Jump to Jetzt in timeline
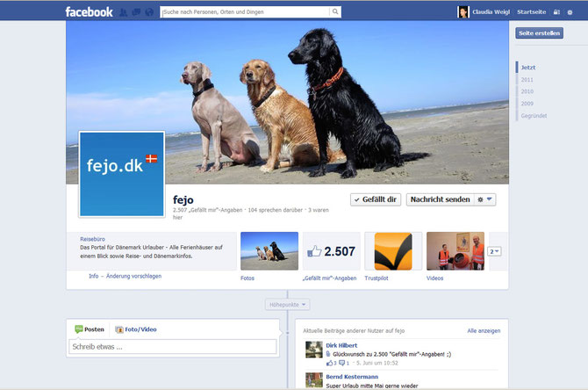588x390 pixels. coord(528,68)
